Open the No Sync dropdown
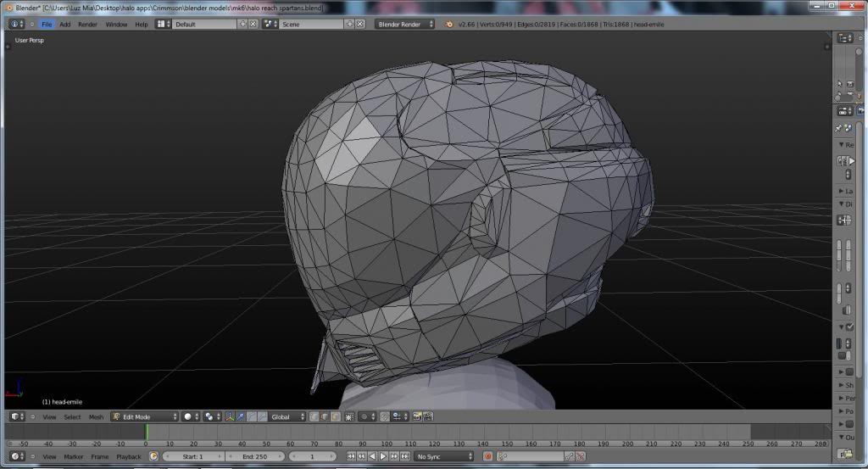The image size is (868, 469). pos(444,456)
